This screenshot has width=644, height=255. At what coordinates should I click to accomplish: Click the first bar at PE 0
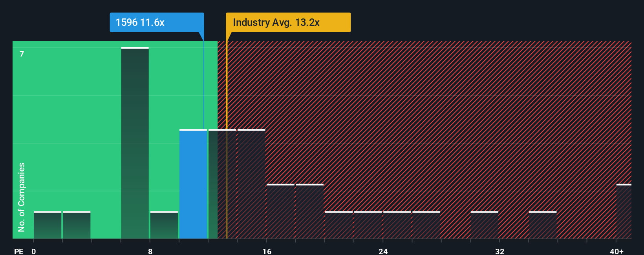click(x=48, y=225)
